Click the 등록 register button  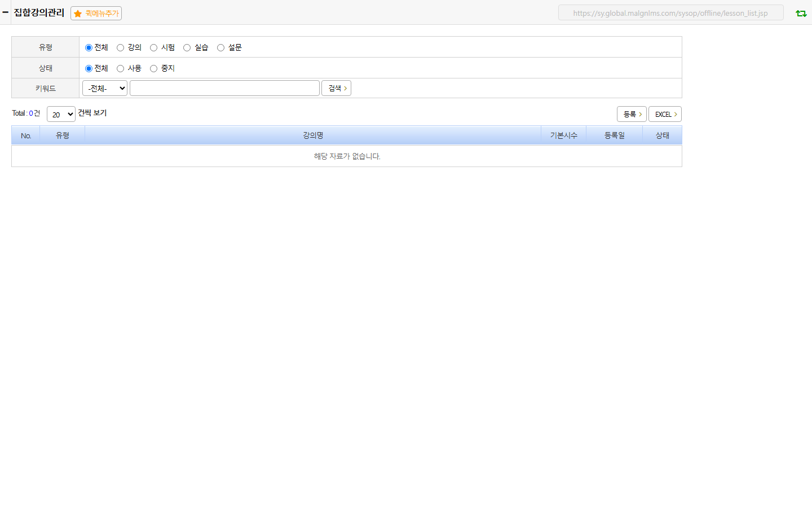(632, 114)
